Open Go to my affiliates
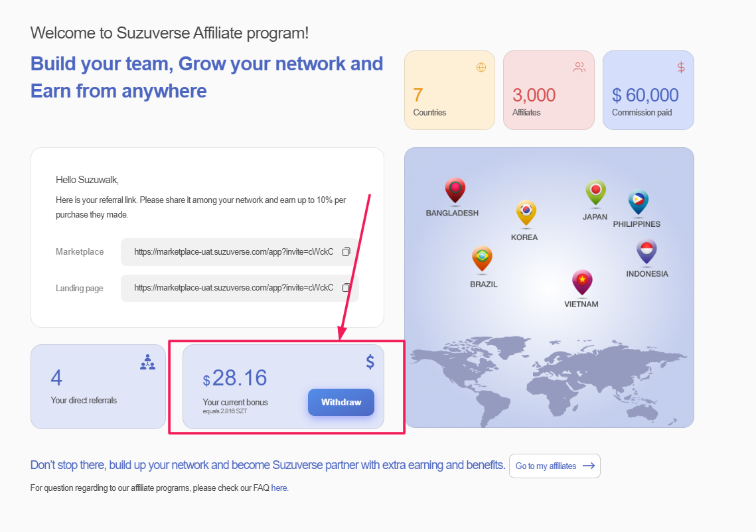The image size is (756, 532). pyautogui.click(x=554, y=466)
